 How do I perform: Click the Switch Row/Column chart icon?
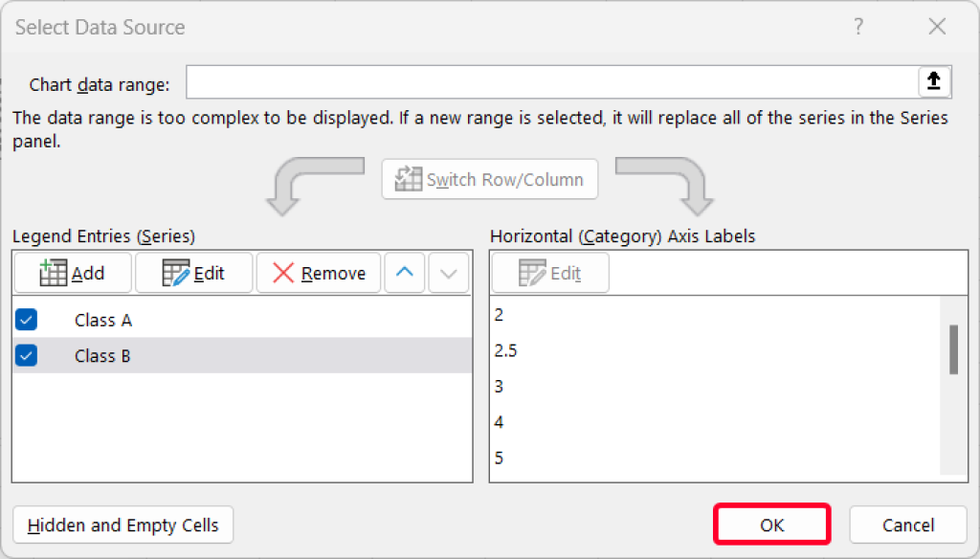pos(409,179)
